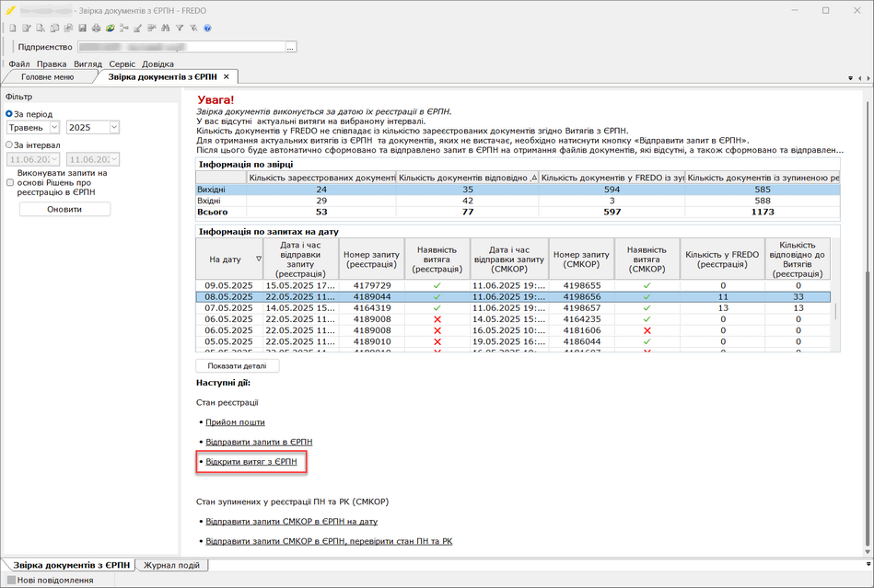Open the interval end date dropdown
This screenshot has width=874, height=588.
coord(113,159)
